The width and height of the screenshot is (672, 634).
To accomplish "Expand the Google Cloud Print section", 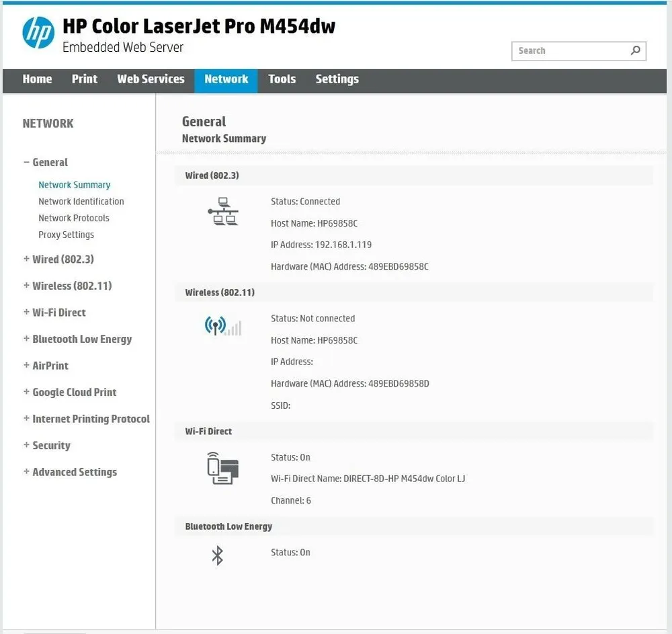I will pos(70,392).
